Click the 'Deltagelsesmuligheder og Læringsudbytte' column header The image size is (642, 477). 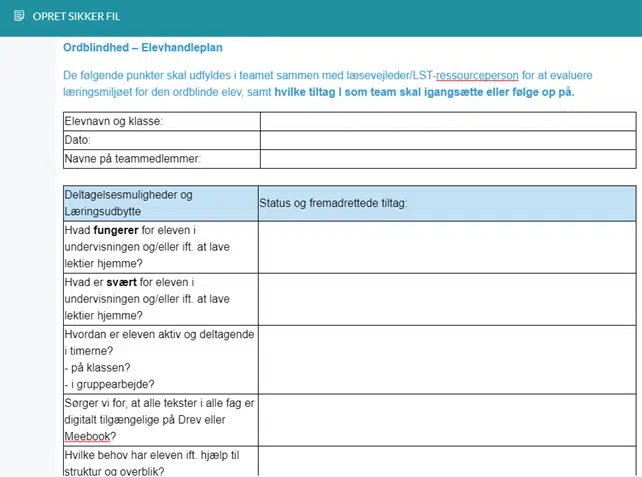point(158,203)
